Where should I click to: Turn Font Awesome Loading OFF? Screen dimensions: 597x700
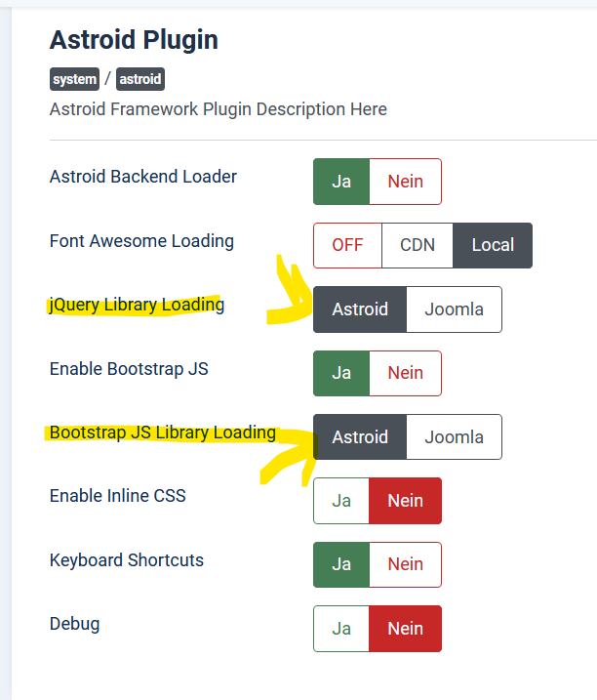[x=347, y=245]
